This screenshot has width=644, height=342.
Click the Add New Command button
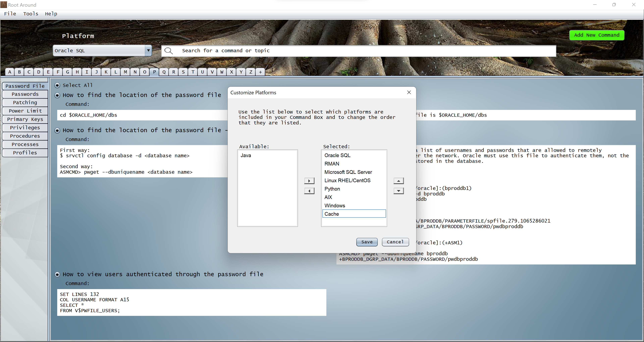[x=597, y=35]
